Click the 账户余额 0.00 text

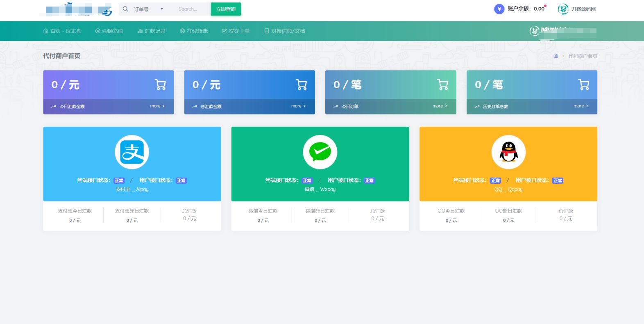point(526,9)
